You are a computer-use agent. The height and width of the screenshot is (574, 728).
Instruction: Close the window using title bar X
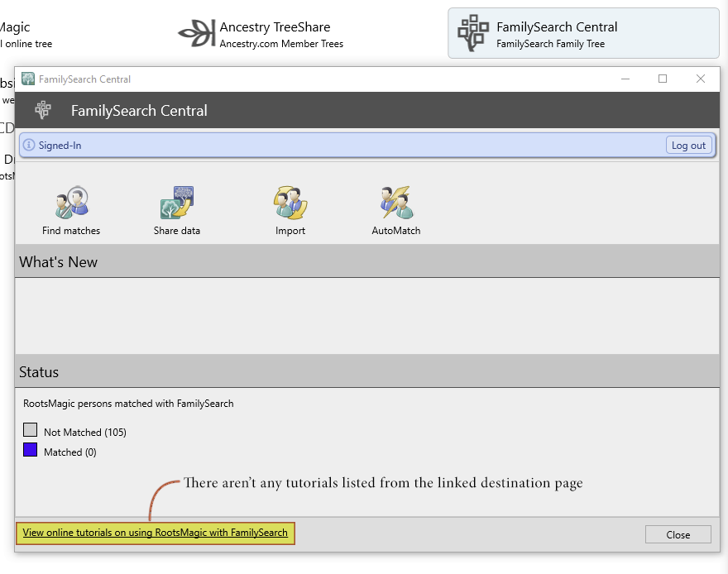pos(701,79)
